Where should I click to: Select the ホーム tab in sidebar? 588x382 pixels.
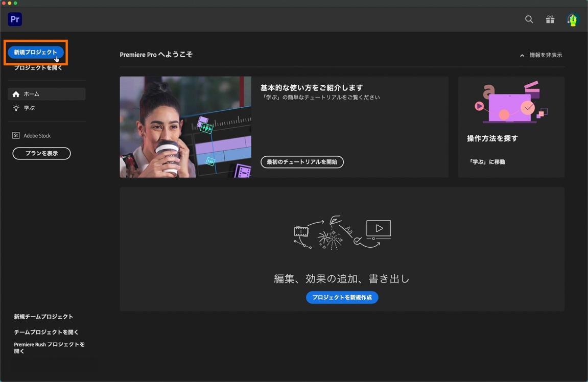[x=46, y=94]
